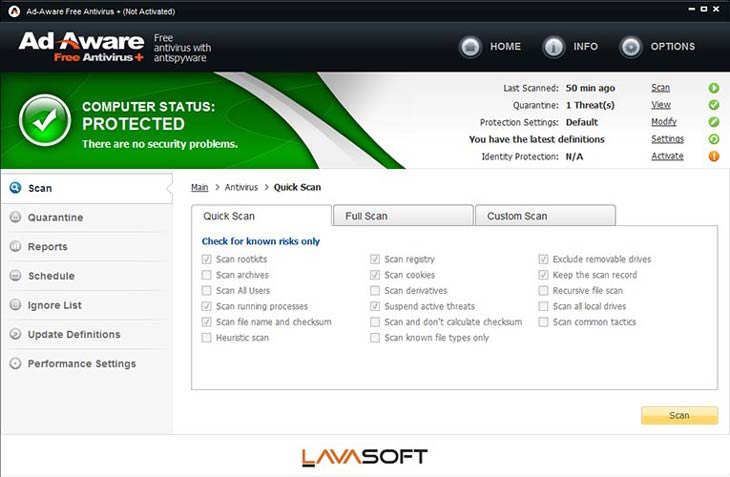Click the Scan link next to Last Scanned
Image resolution: width=730 pixels, height=477 pixels.
660,88
